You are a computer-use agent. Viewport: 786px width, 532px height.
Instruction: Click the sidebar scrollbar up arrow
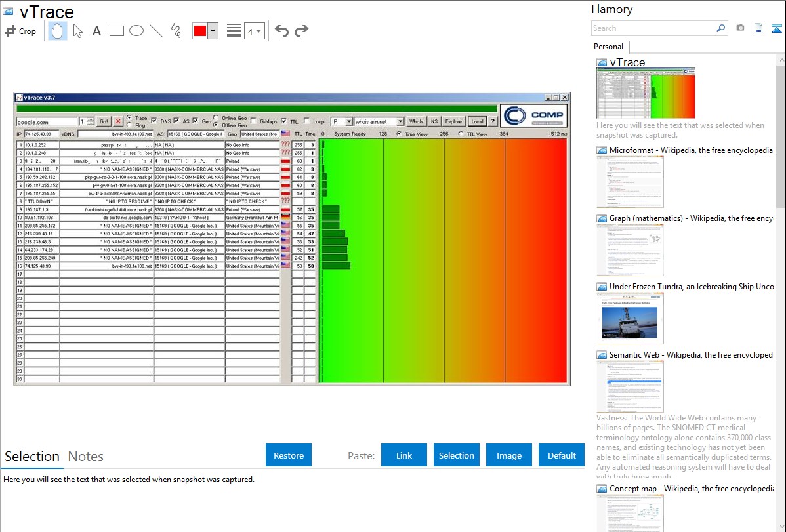pos(781,60)
